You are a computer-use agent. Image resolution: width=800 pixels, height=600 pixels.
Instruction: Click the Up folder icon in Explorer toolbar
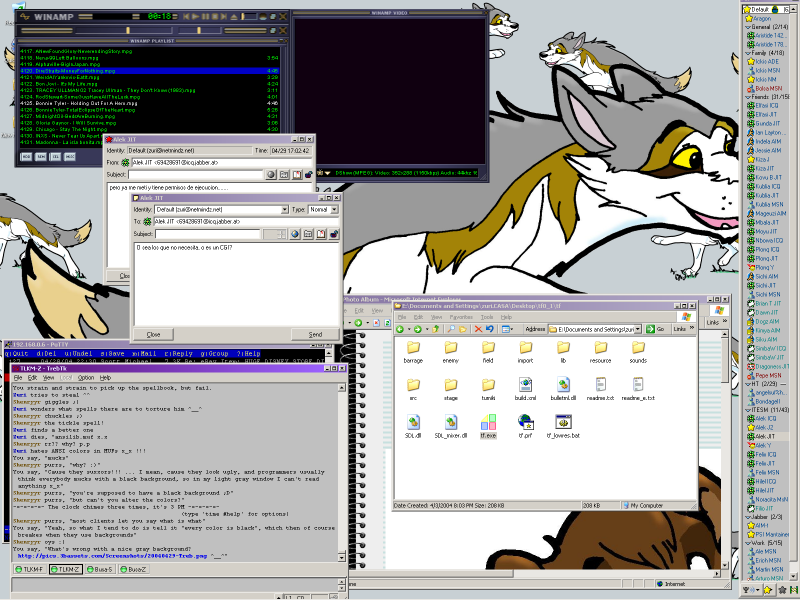[x=434, y=330]
